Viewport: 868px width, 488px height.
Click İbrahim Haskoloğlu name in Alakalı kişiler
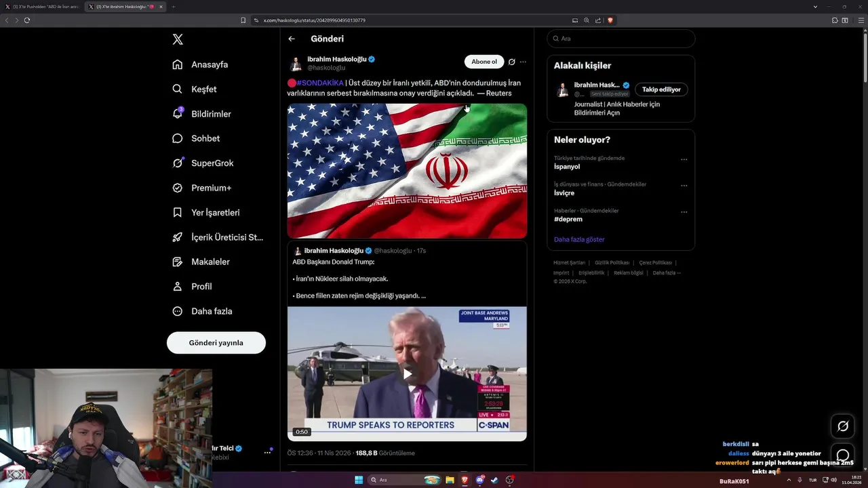click(x=597, y=85)
